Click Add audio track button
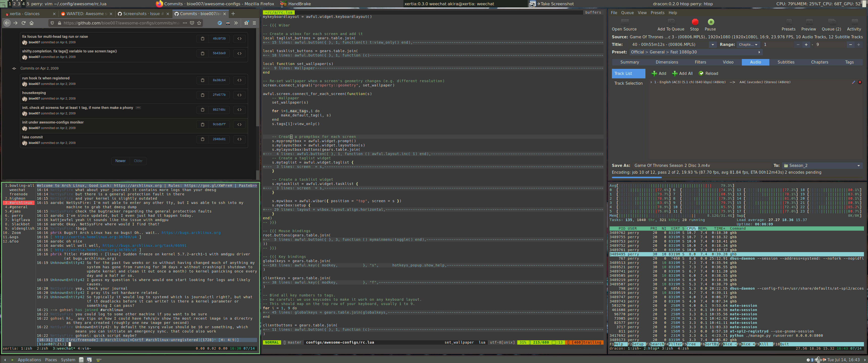The height and width of the screenshot is (363, 868). click(659, 73)
